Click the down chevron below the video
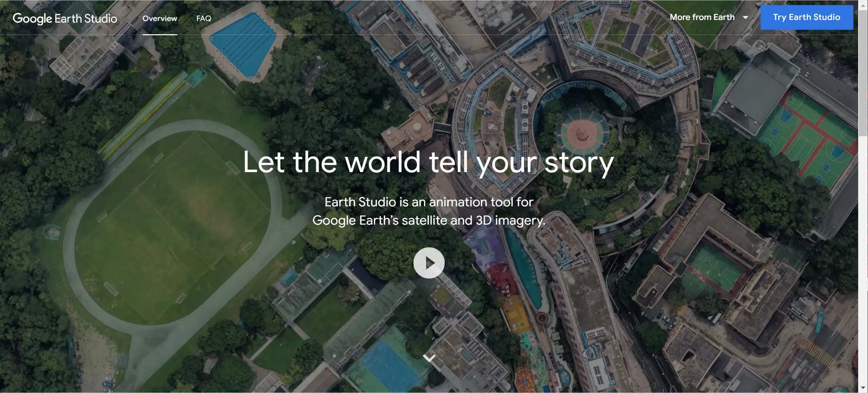The width and height of the screenshot is (868, 393). coord(429,358)
